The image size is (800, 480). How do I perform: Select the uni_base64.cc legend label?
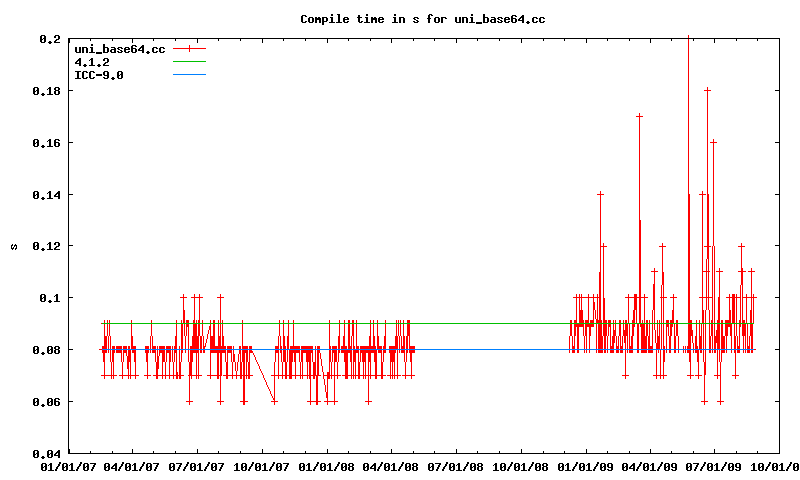point(119,49)
